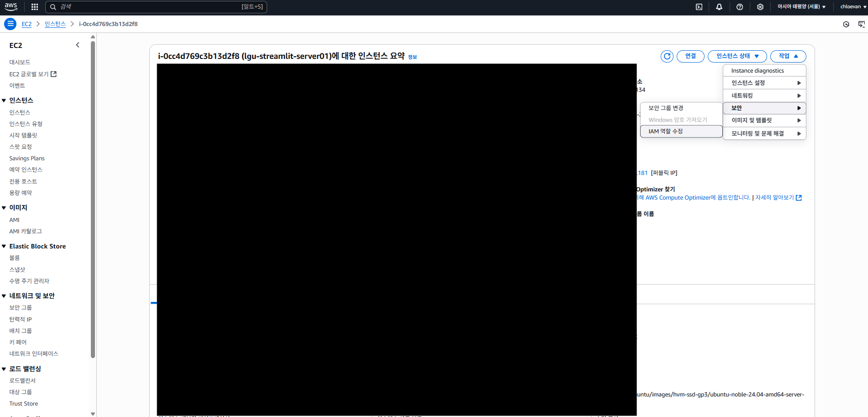Image resolution: width=868 pixels, height=417 pixels.
Task: Open AMI in the sidebar
Action: pos(14,220)
